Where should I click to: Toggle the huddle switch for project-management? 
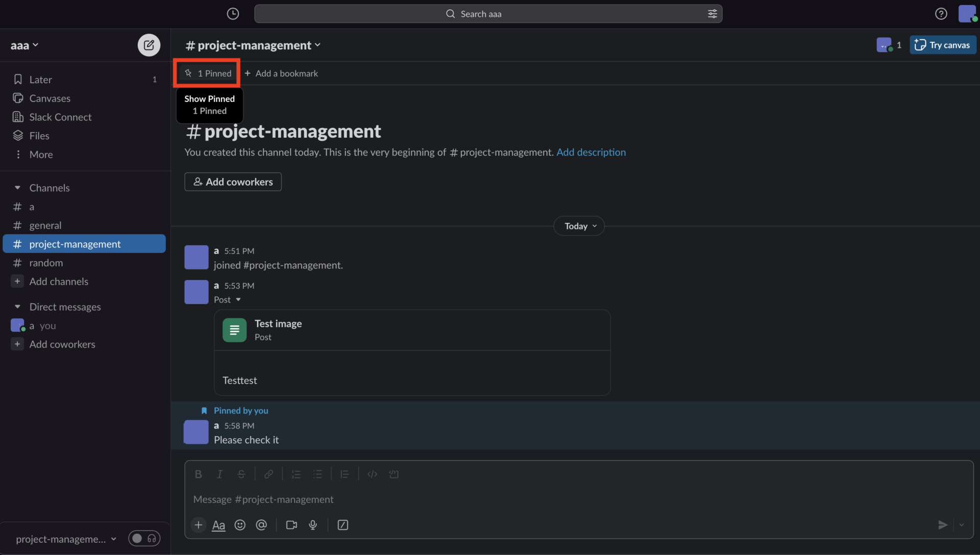click(x=144, y=538)
